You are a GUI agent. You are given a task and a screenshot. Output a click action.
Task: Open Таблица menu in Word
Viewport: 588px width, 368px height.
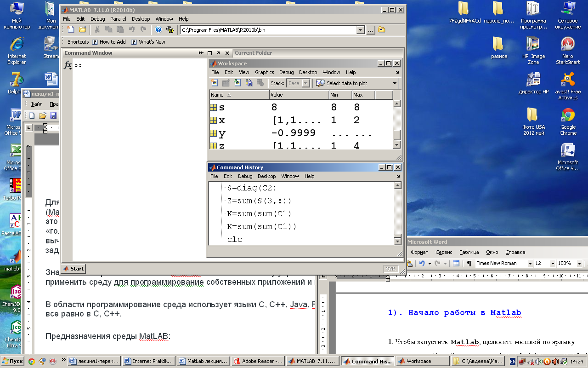tap(469, 252)
